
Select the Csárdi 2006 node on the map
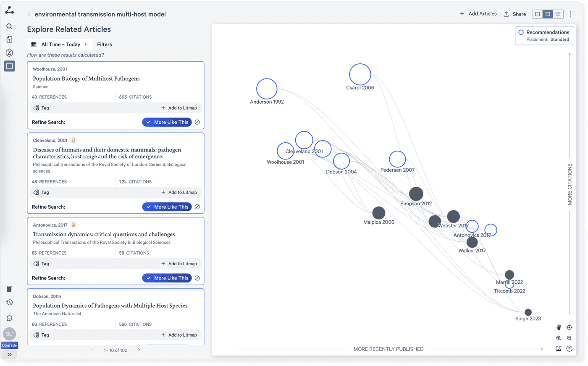coord(360,74)
